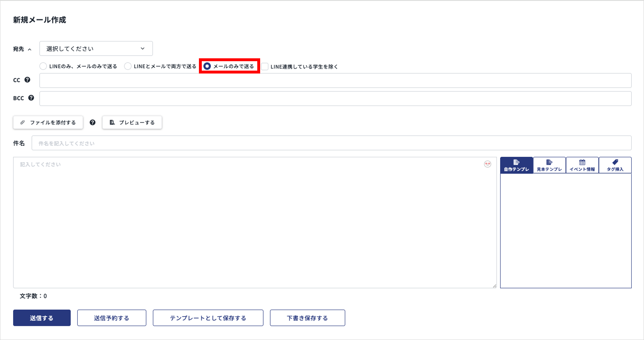Click the paperclip icon for file attachment
644x340 pixels.
click(23, 122)
